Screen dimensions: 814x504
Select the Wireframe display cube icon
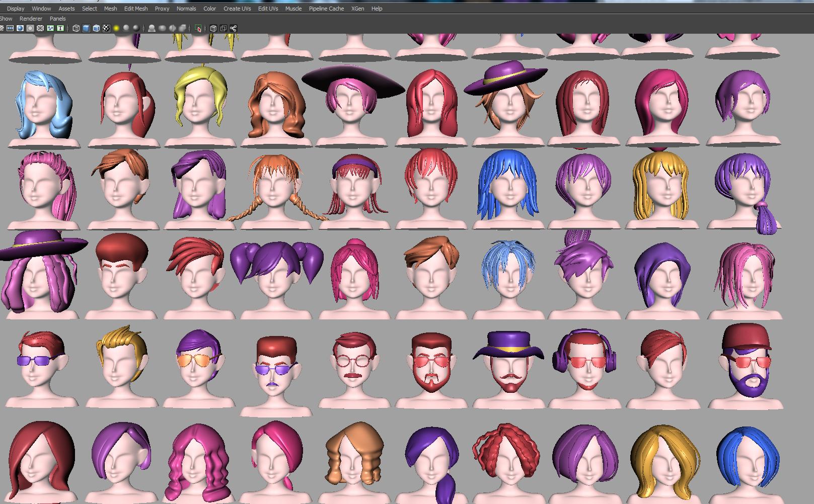[x=76, y=28]
